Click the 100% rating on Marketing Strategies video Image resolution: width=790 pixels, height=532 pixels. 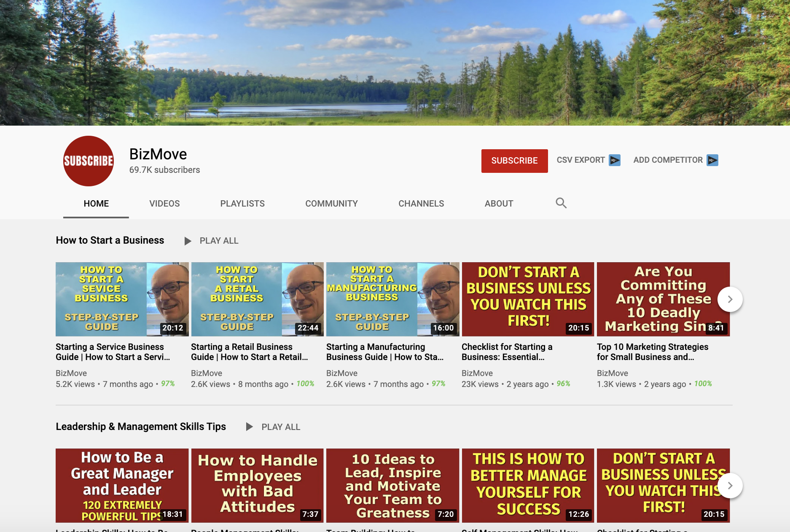click(703, 384)
